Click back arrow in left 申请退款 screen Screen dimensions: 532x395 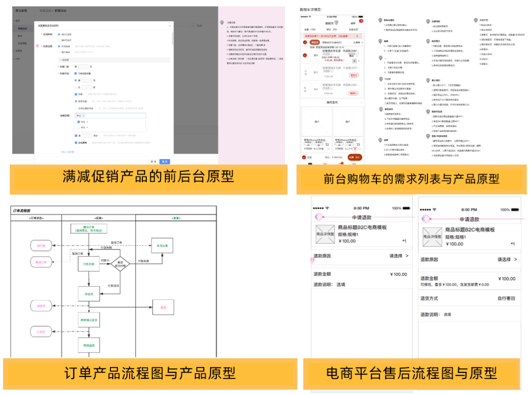coord(318,217)
